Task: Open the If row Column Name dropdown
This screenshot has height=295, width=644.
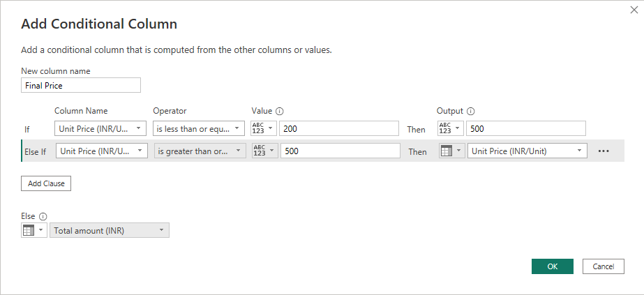Action: click(100, 128)
